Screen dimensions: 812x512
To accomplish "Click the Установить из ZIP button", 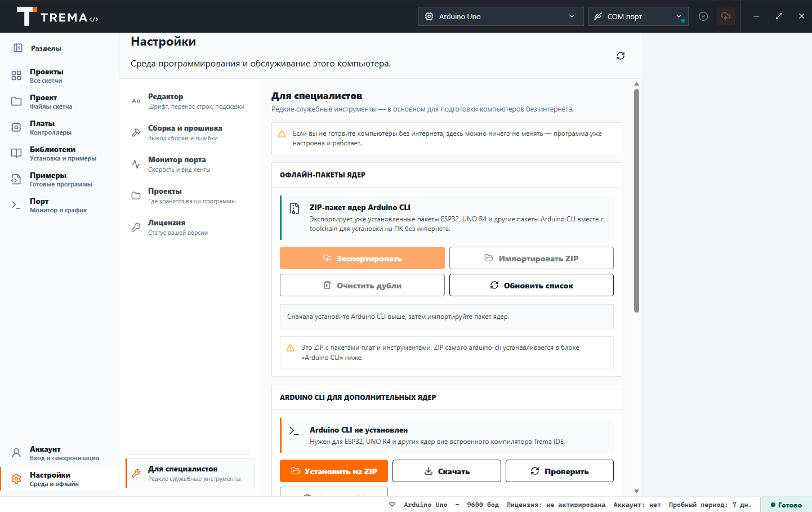I will pos(334,471).
